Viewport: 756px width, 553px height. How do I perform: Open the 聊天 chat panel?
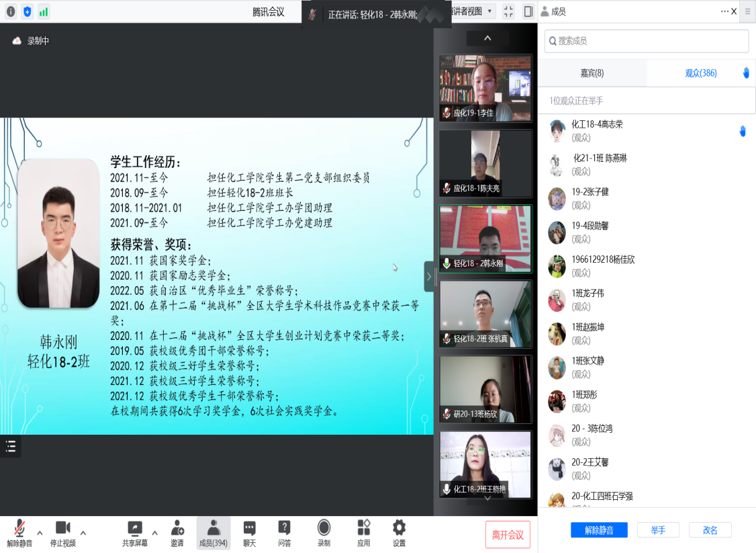pos(249,533)
